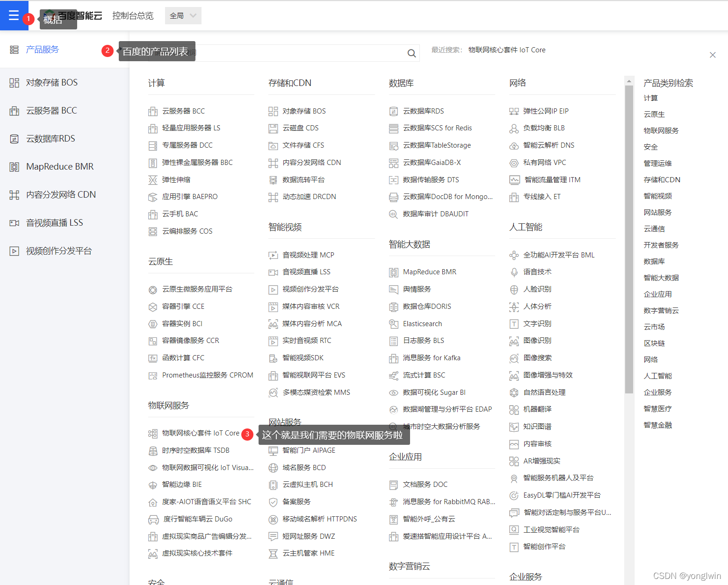This screenshot has height=585, width=728.
Task: Open 音视频处理 MCP link
Action: tap(309, 255)
